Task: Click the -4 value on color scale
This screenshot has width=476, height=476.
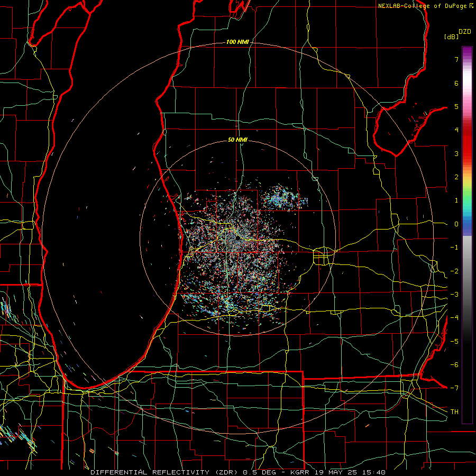Action: [454, 318]
